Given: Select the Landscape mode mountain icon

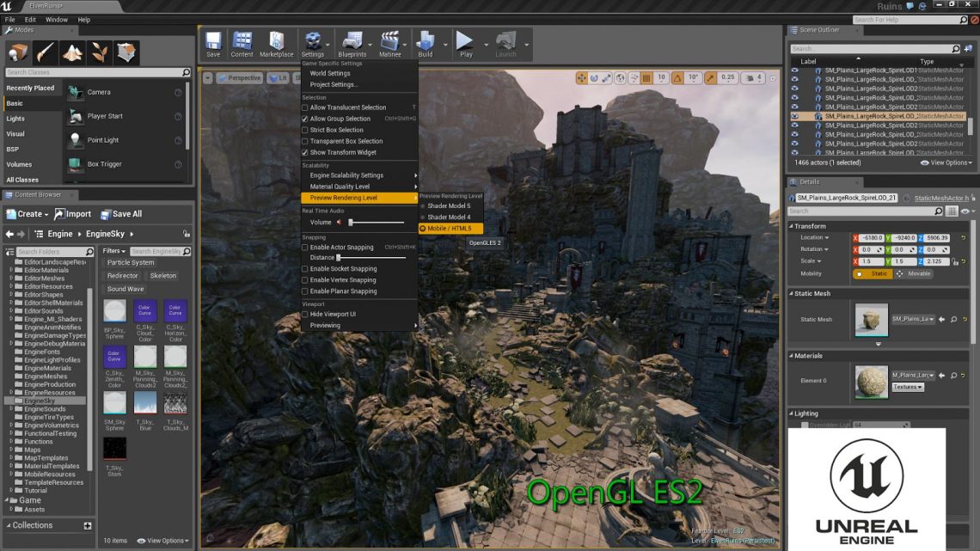Looking at the screenshot, I should coord(72,52).
